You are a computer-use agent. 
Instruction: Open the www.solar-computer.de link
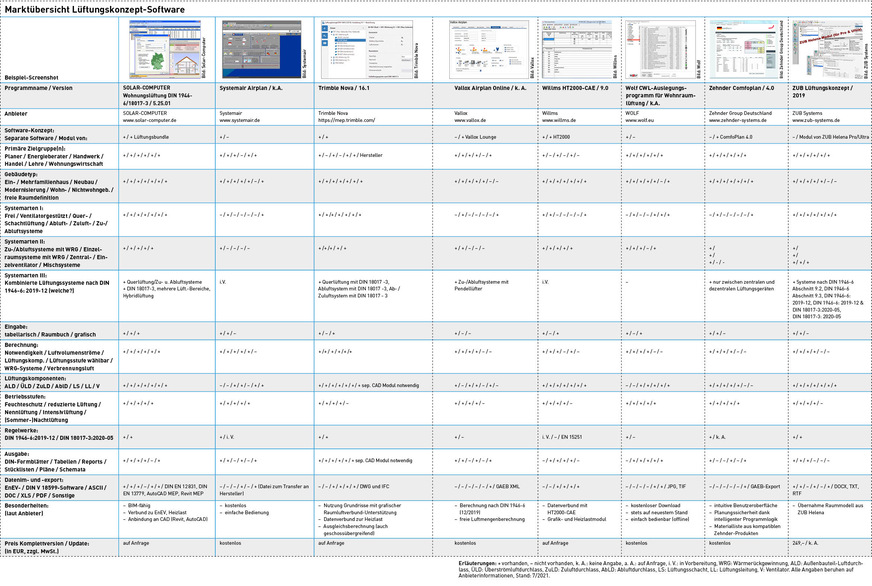(x=151, y=120)
